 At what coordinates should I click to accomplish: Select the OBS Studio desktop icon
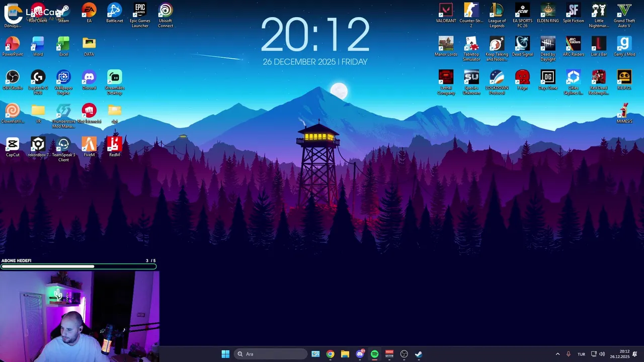pos(13,80)
